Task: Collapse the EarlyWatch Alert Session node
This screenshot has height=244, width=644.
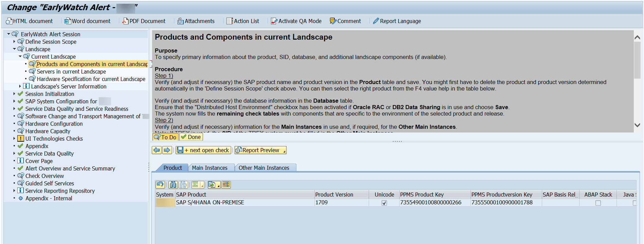Action: pyautogui.click(x=8, y=34)
